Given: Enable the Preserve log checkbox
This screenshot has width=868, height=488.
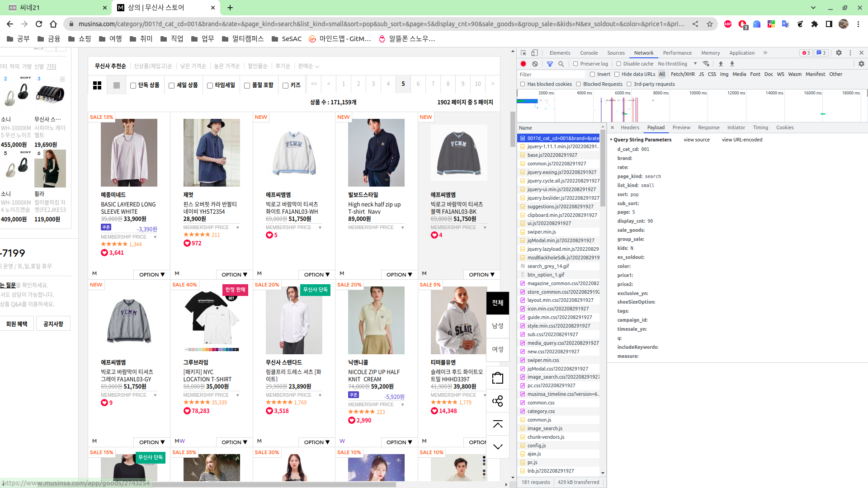Looking at the screenshot, I should coord(576,64).
